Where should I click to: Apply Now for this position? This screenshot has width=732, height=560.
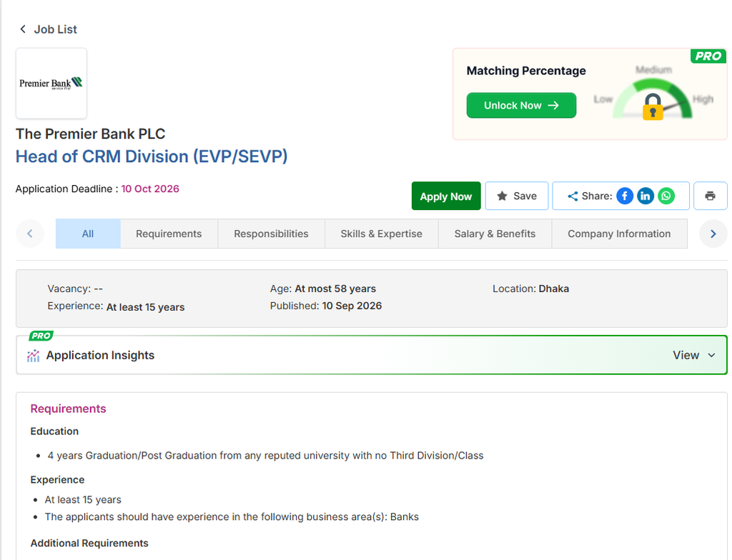(446, 196)
